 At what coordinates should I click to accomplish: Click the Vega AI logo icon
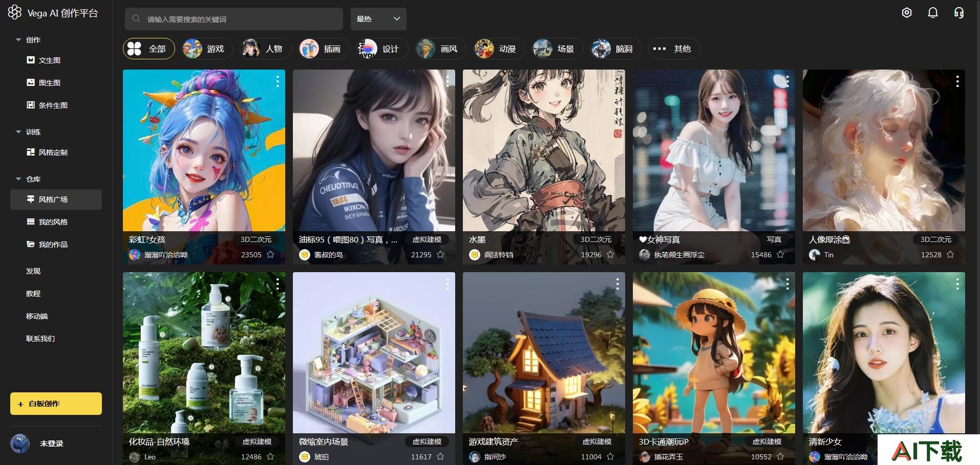(x=14, y=12)
